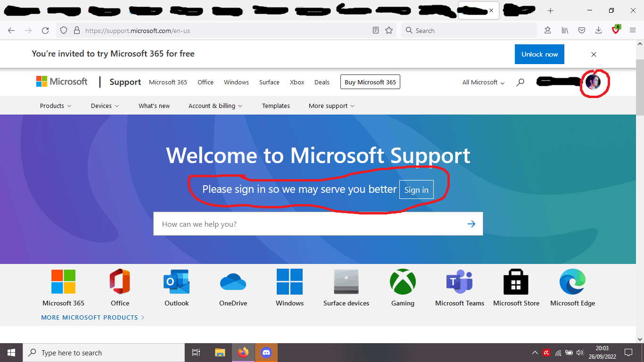Open File Explorer from the taskbar
Viewport: 644px width, 362px height.
[220, 353]
